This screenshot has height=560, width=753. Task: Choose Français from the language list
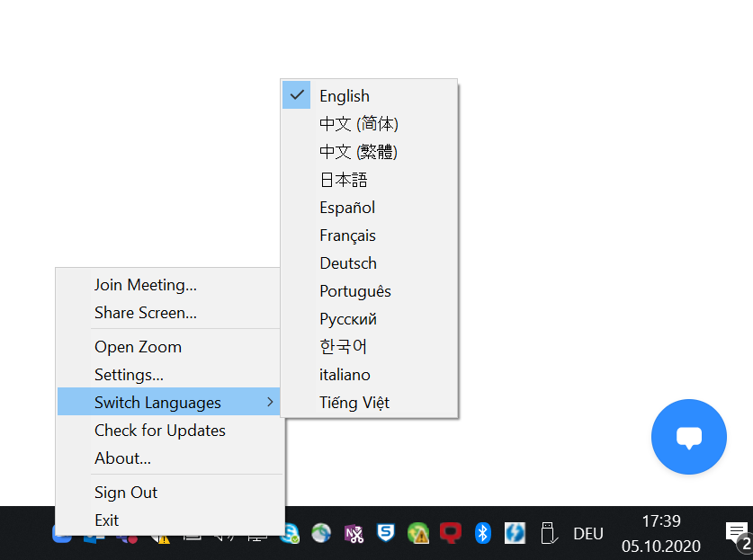coord(347,236)
